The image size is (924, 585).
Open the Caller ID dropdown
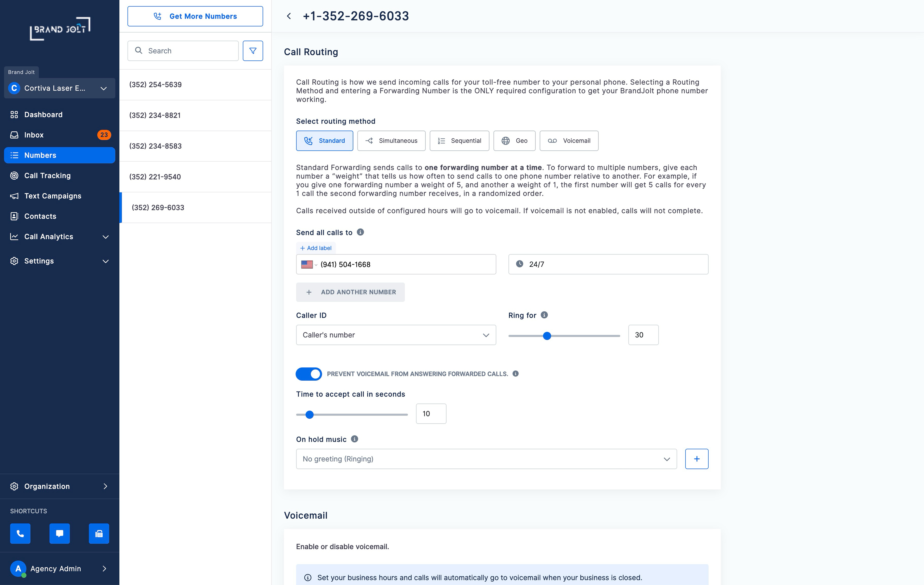click(396, 335)
